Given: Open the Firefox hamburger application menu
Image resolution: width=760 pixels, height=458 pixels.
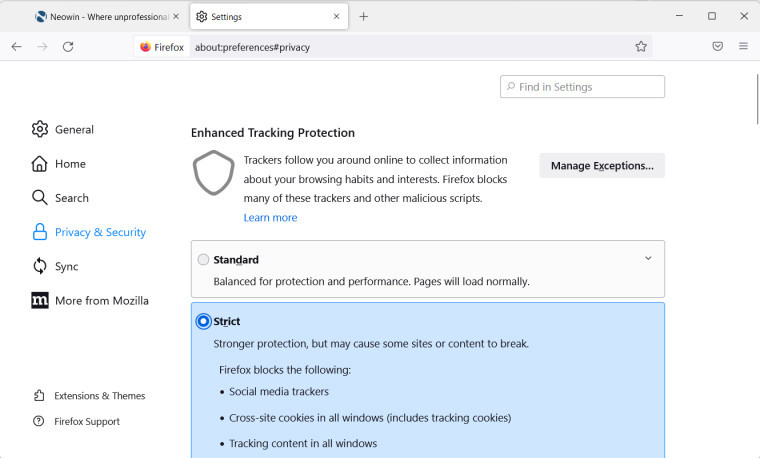Looking at the screenshot, I should (743, 46).
